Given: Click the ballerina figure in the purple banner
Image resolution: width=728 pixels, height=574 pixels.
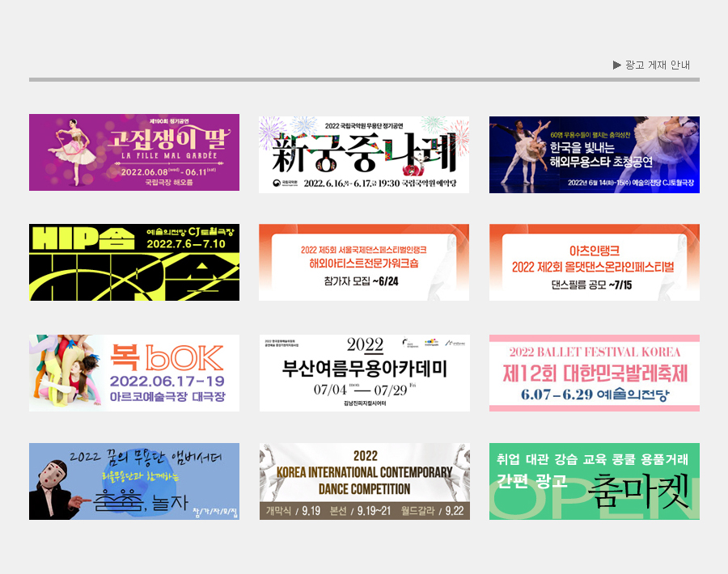Looking at the screenshot, I should (69, 151).
